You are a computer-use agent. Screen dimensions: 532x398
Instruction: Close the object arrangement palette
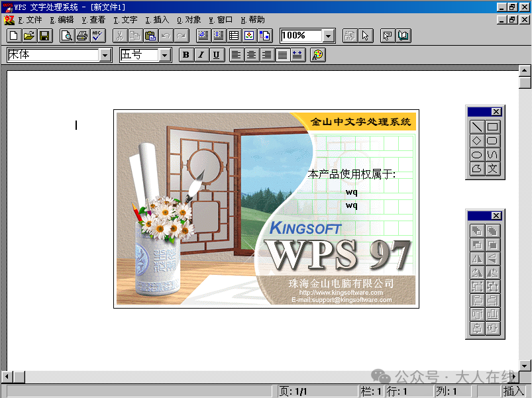click(x=496, y=216)
